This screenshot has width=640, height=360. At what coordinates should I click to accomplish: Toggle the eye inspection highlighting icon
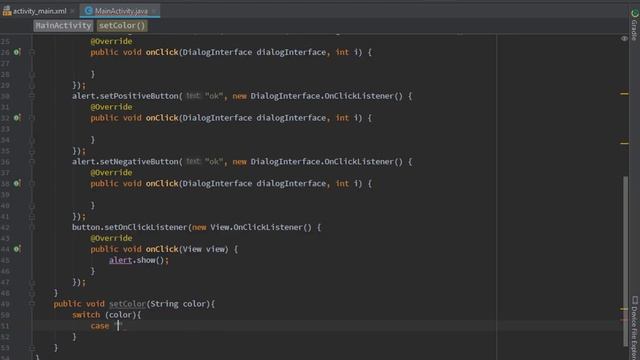click(624, 38)
